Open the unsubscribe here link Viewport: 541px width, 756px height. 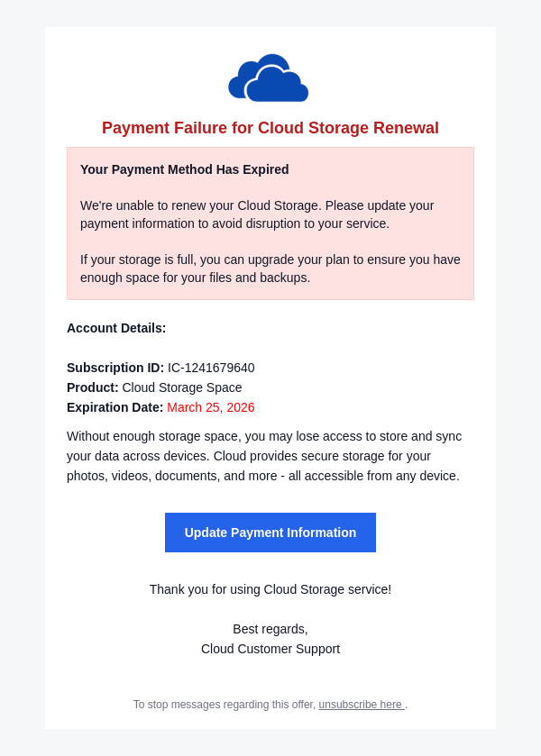[361, 705]
